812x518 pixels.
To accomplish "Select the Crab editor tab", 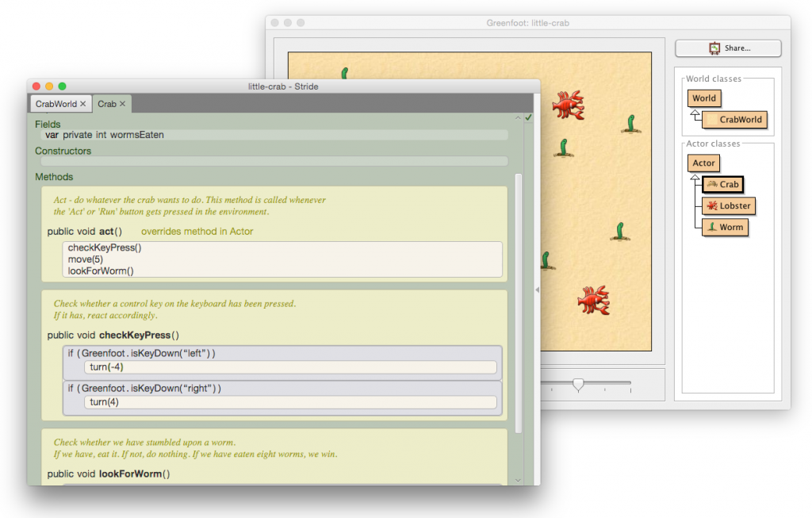I will (107, 103).
